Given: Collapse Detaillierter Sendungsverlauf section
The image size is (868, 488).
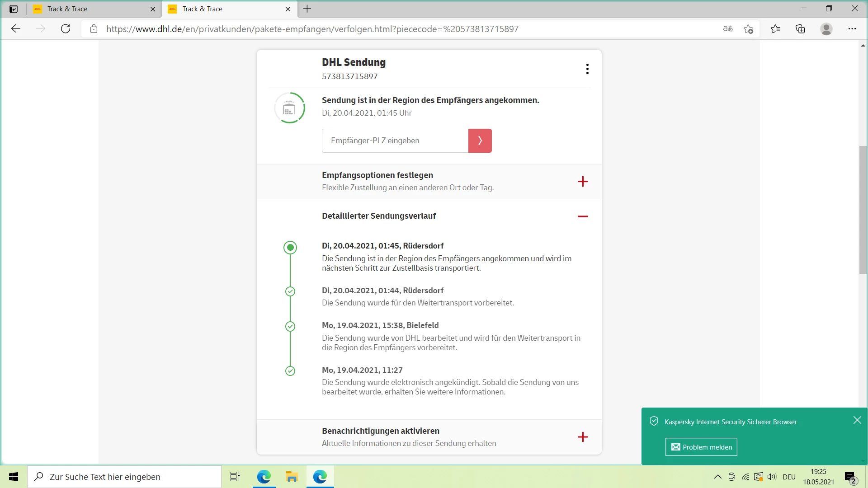Looking at the screenshot, I should click(583, 216).
